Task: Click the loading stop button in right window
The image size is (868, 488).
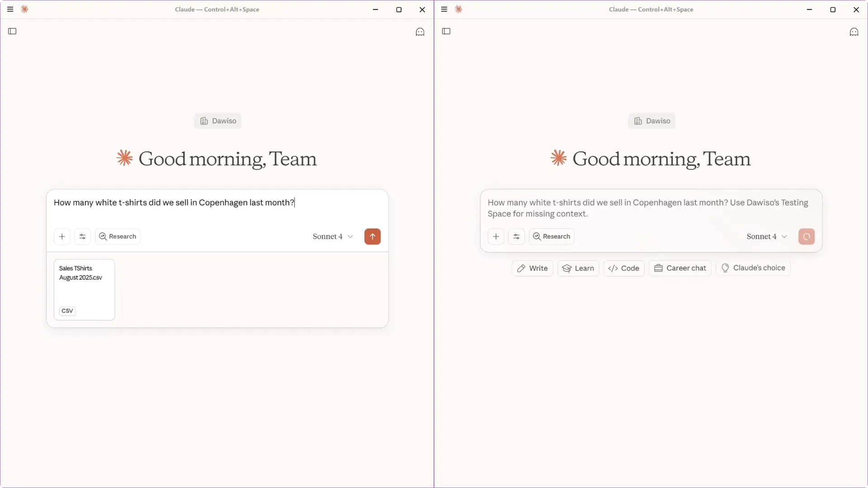Action: pos(807,236)
